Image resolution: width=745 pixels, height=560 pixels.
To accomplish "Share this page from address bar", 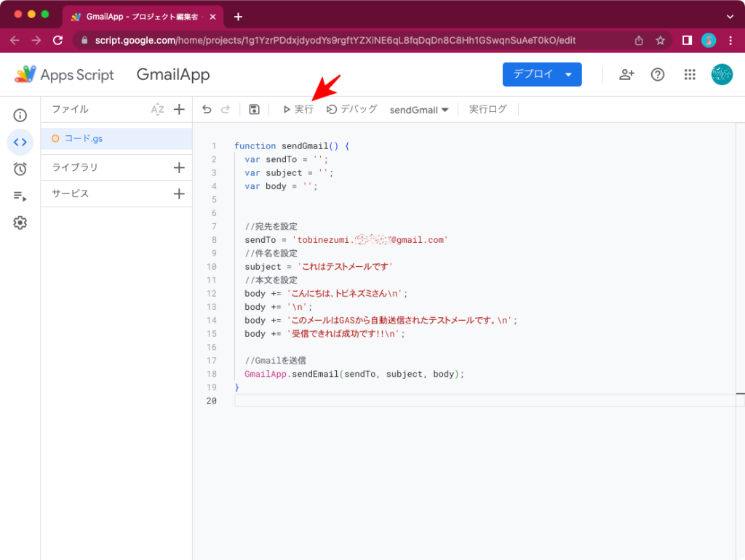I will pos(639,41).
